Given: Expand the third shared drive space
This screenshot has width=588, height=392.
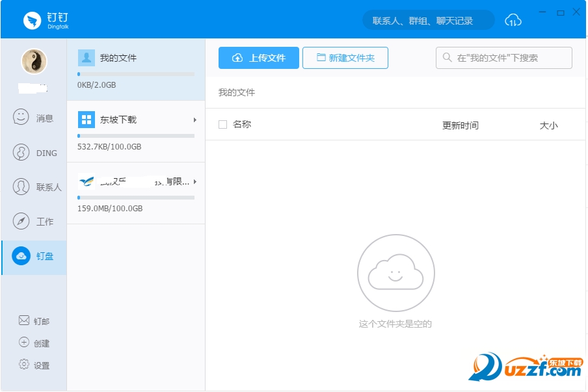Looking at the screenshot, I should [x=194, y=181].
